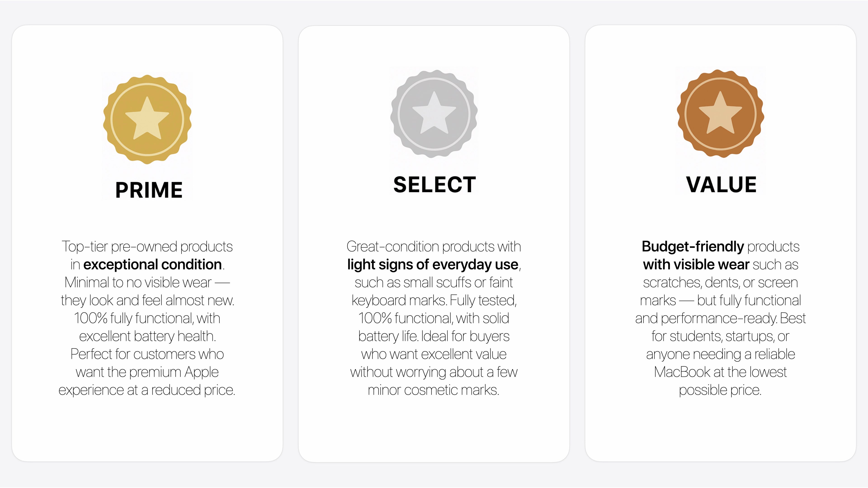Screen dimensions: 868x488
Task: Click 'minor cosmetic marks' line
Action: (434, 390)
